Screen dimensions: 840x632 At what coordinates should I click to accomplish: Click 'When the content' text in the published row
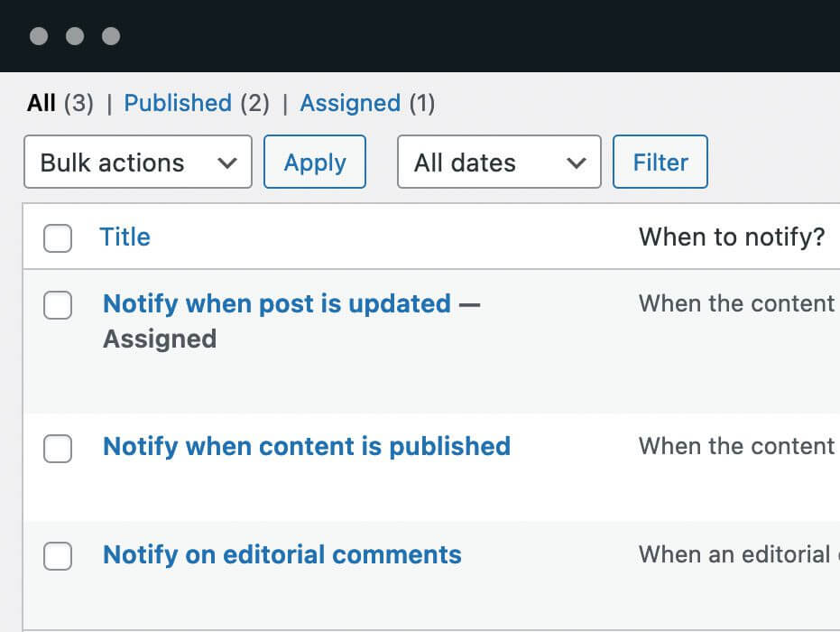[737, 446]
